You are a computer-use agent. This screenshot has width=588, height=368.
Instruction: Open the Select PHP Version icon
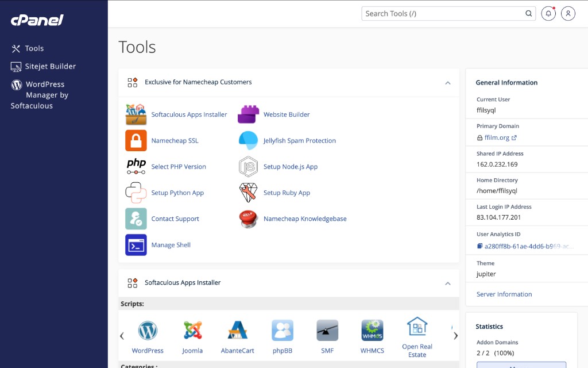[x=136, y=167]
